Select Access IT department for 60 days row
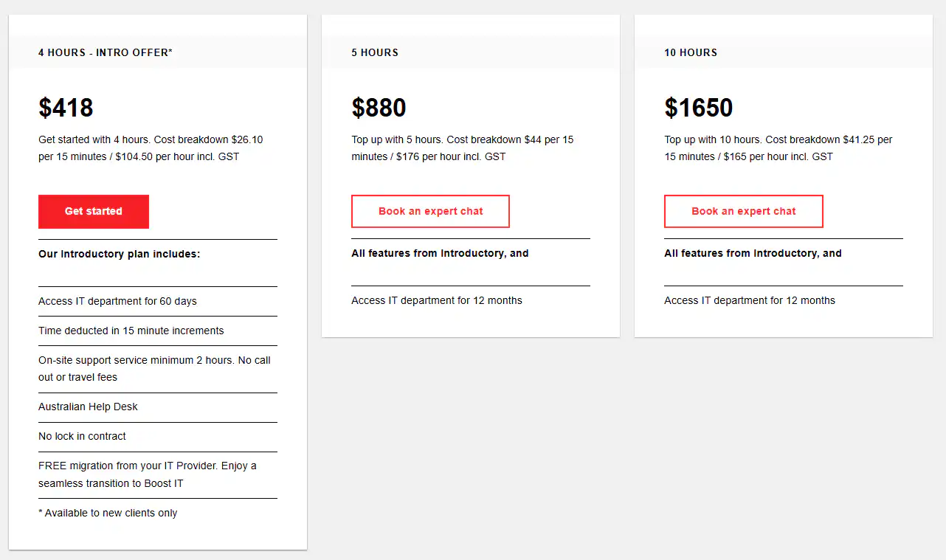The height and width of the screenshot is (560, 946). (114, 301)
